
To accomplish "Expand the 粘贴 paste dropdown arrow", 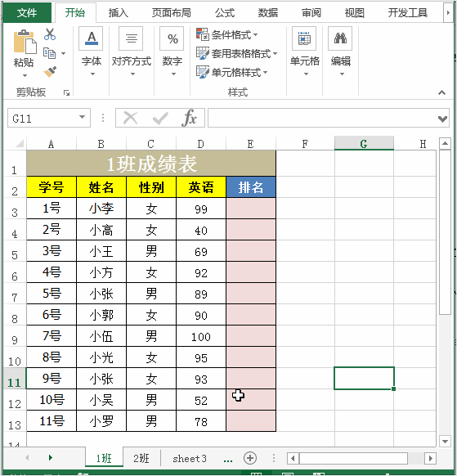I will click(x=25, y=75).
